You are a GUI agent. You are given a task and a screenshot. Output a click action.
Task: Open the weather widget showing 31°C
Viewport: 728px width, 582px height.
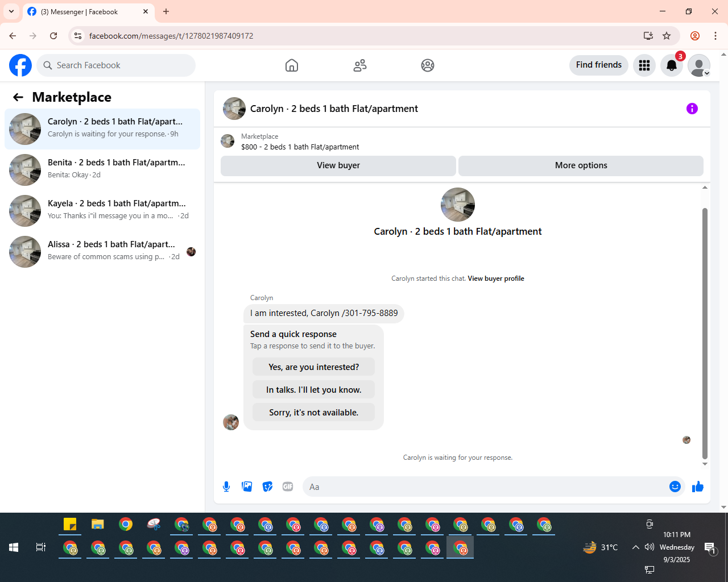pyautogui.click(x=601, y=547)
